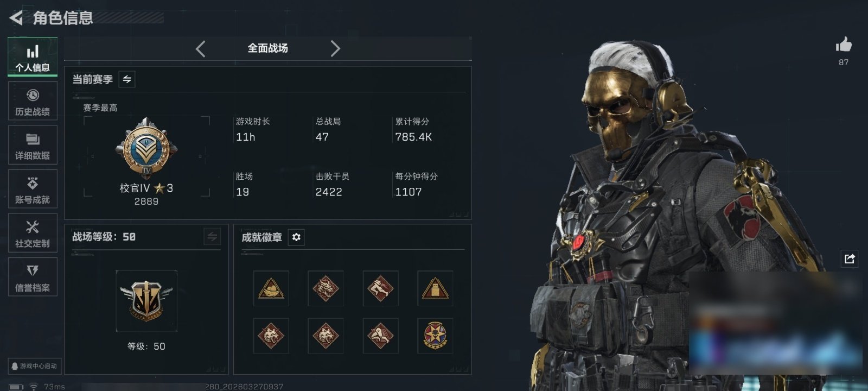Click the back arrow beside 角色信息

[16, 18]
